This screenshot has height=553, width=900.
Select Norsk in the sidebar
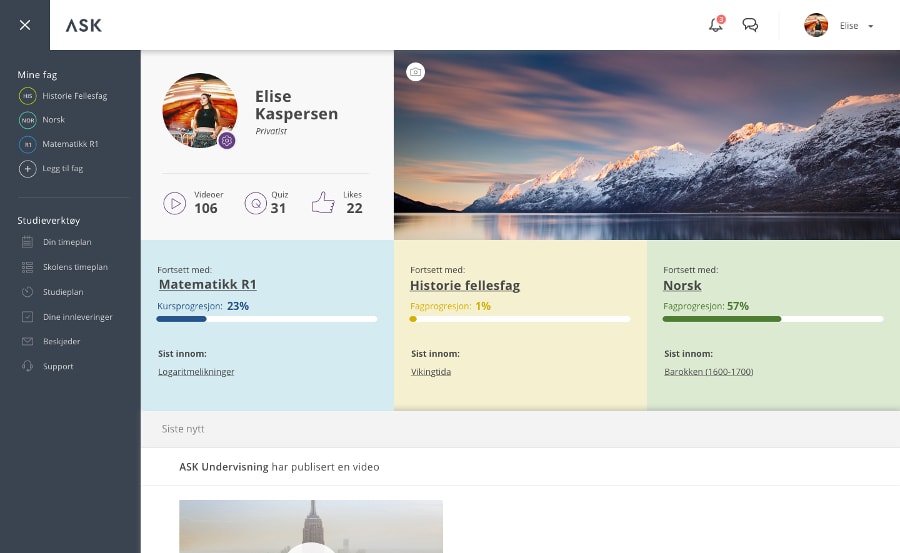click(x=53, y=119)
